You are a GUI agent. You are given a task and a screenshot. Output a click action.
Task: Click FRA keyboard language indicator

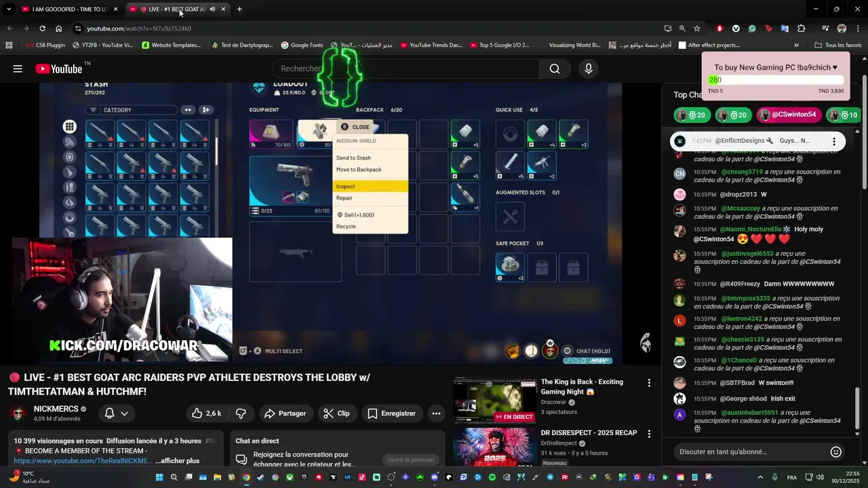point(792,477)
